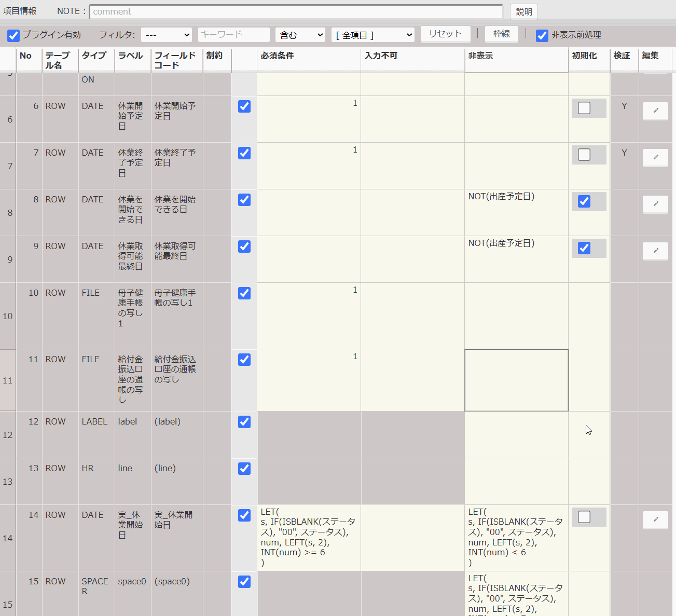Click the edit pencil icon for 実_休業開始日
Screen dimensions: 676x616
655,519
